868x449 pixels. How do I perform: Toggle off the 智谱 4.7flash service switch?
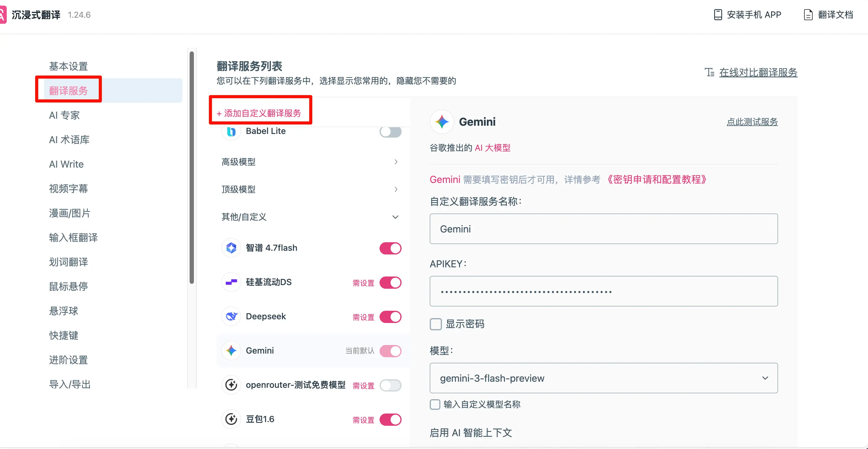tap(390, 248)
